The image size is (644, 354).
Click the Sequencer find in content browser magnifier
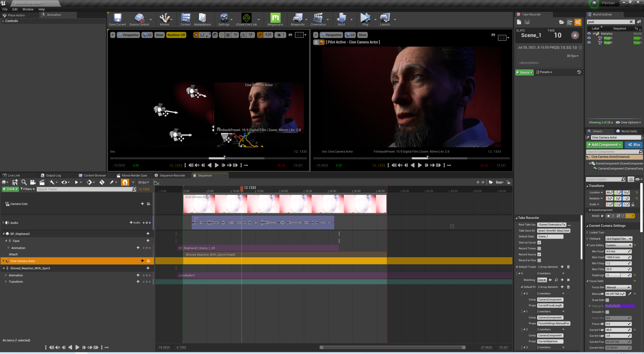click(x=24, y=182)
